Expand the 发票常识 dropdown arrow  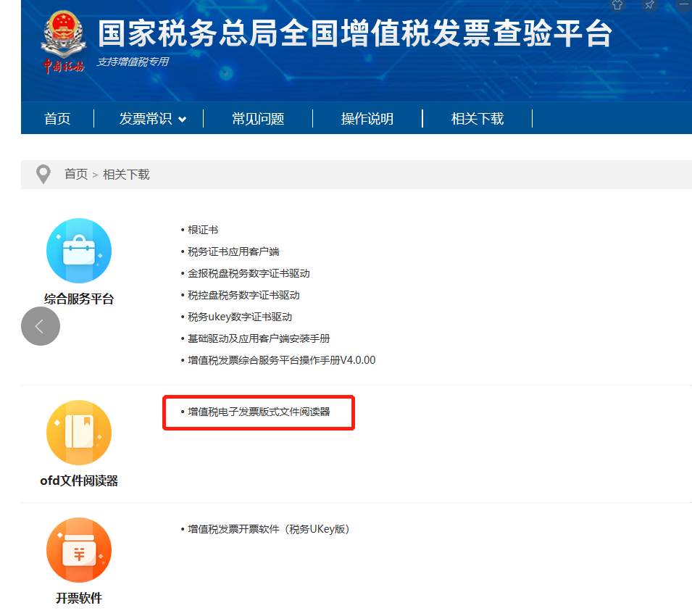(x=183, y=119)
